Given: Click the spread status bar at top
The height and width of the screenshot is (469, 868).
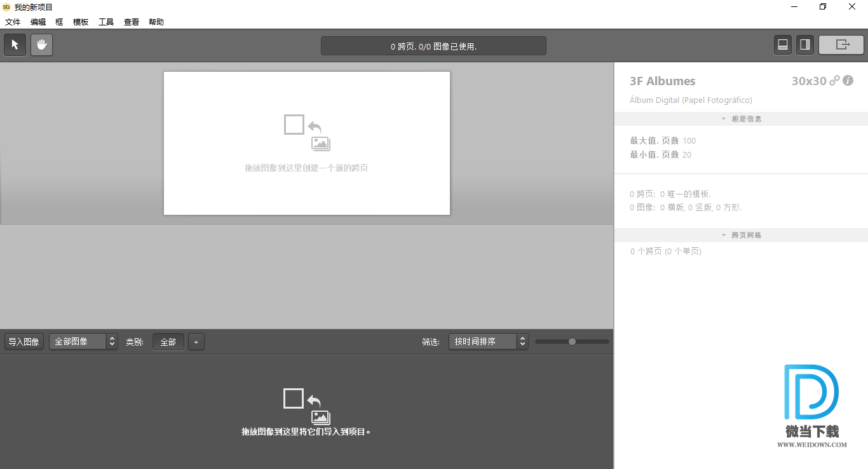Looking at the screenshot, I should [433, 46].
